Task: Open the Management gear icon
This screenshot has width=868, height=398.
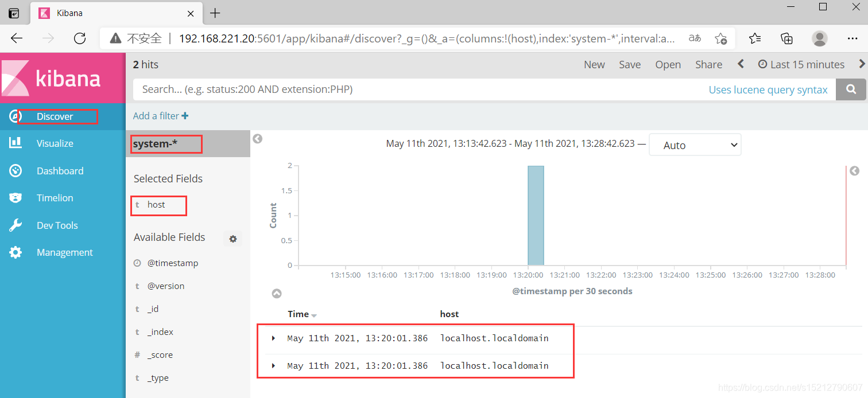Action: click(x=15, y=252)
